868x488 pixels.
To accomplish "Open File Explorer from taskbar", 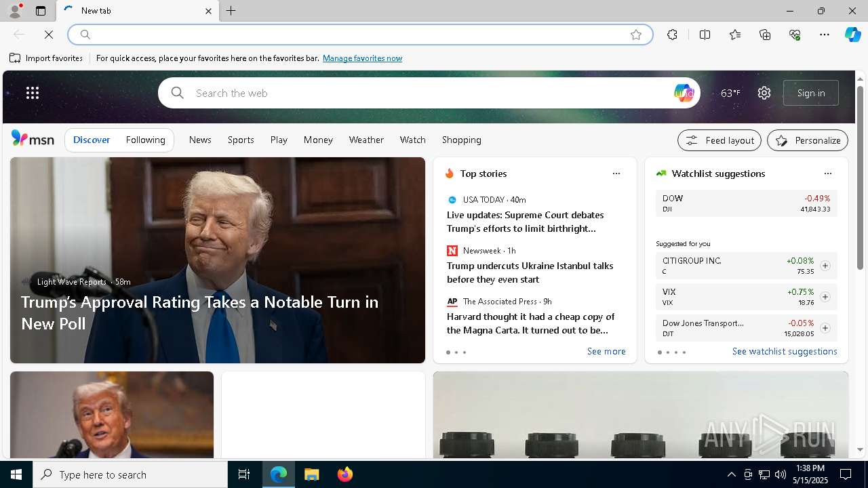I will click(x=312, y=474).
